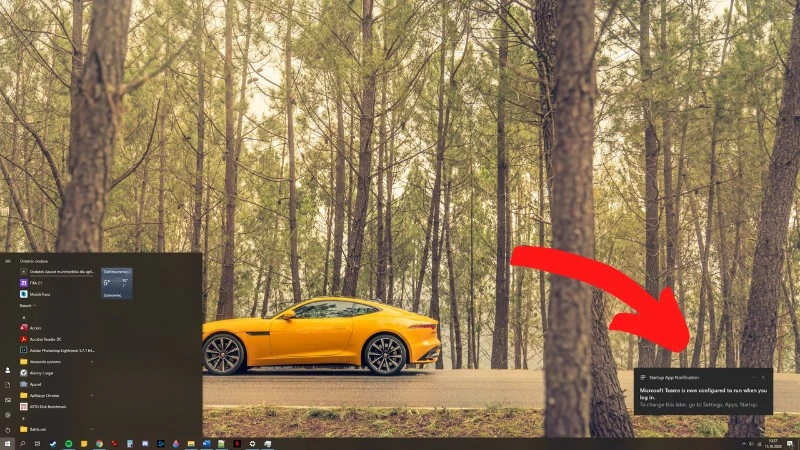This screenshot has height=450, width=800.
Task: Launch Adobe Photoshop Lightroom app
Action: coord(57,351)
